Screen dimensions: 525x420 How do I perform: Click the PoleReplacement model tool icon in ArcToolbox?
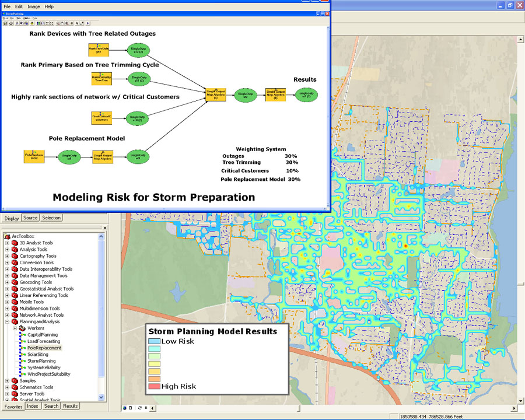click(x=22, y=348)
